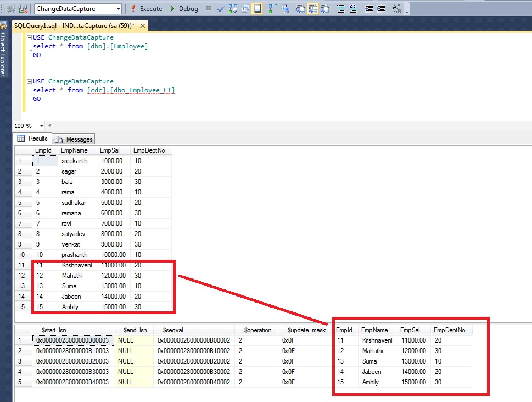532x402 pixels.
Task: Collapse the second USE ChangeDataCapture block
Action: pos(29,81)
